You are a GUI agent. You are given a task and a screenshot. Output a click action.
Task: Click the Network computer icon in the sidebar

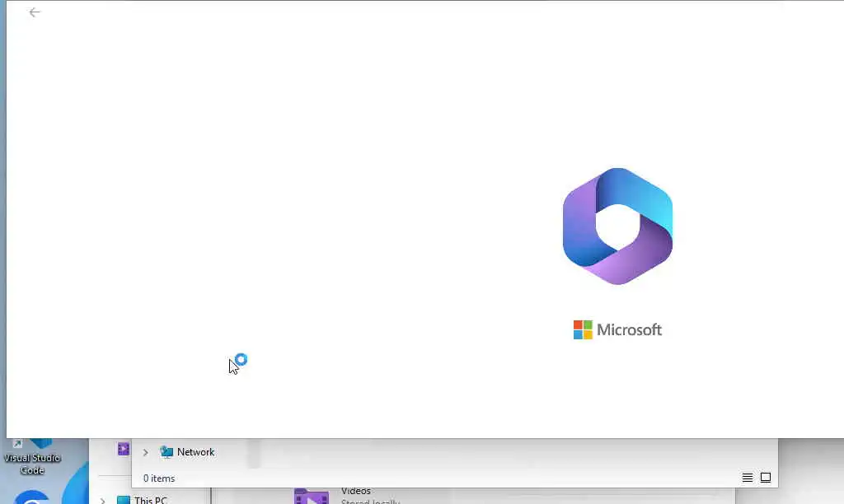166,452
